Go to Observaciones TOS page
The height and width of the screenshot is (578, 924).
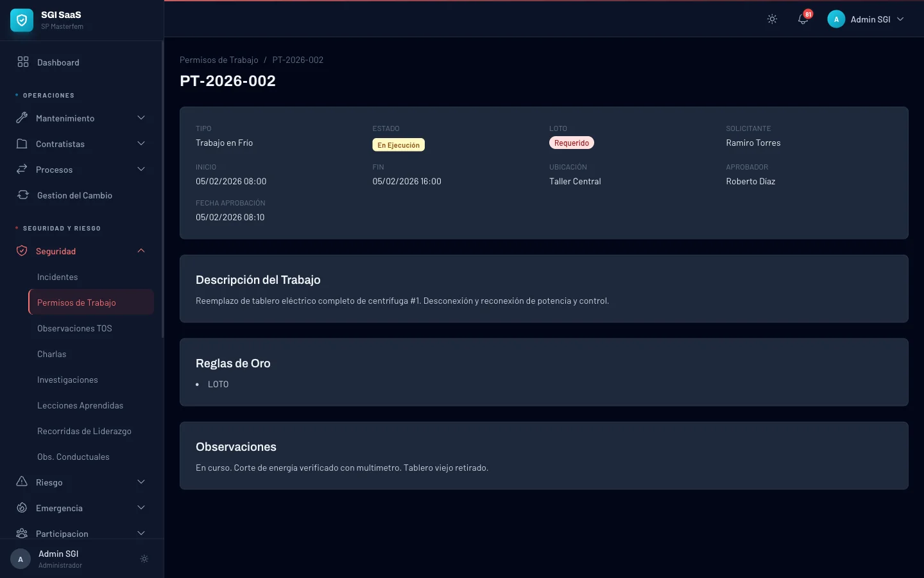click(74, 328)
